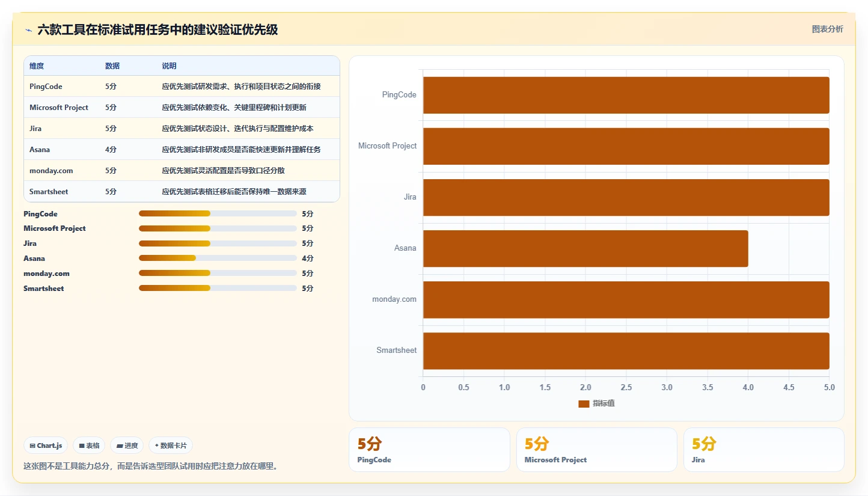Viewport: 868px width, 496px height.
Task: Select the 进度 tag chip
Action: tap(127, 445)
